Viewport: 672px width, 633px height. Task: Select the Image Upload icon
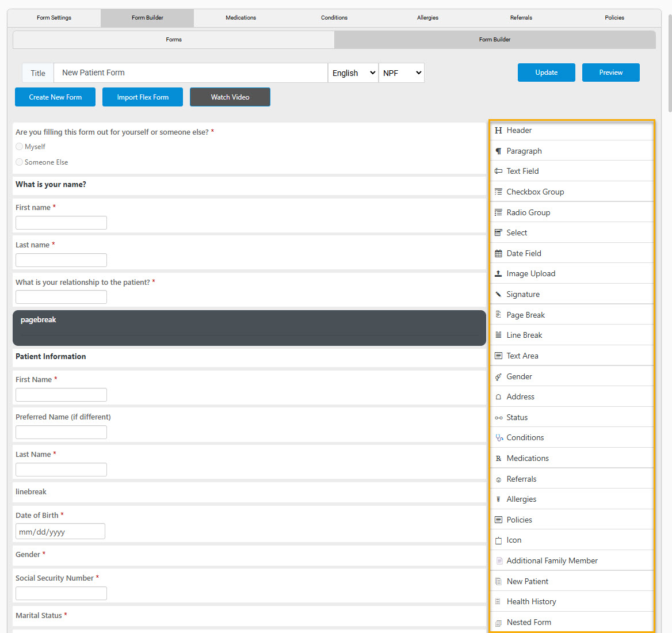point(498,273)
